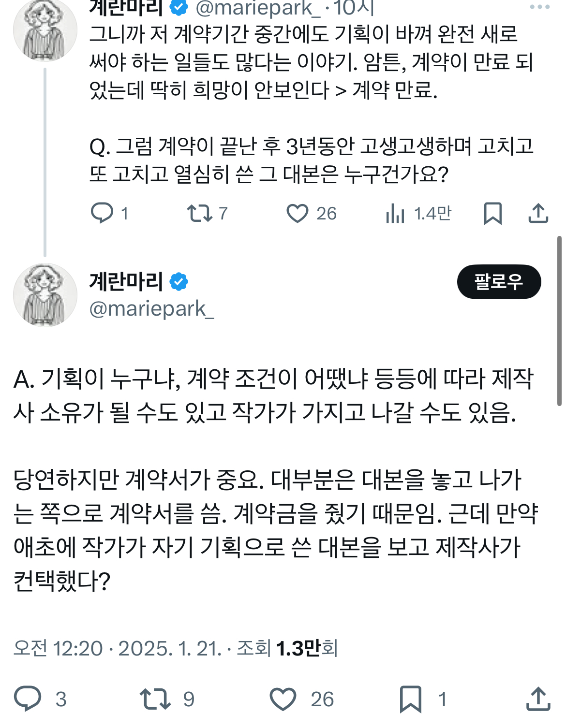
Task: Share the parent tweet
Action: point(538,213)
